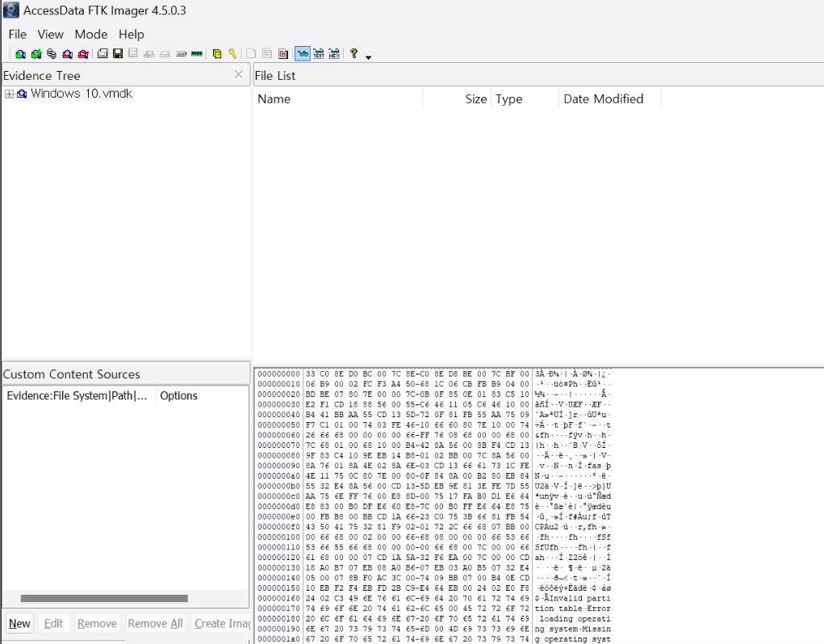Image resolution: width=824 pixels, height=644 pixels.
Task: Click the Verify Drive/Image icon
Action: coord(182,53)
